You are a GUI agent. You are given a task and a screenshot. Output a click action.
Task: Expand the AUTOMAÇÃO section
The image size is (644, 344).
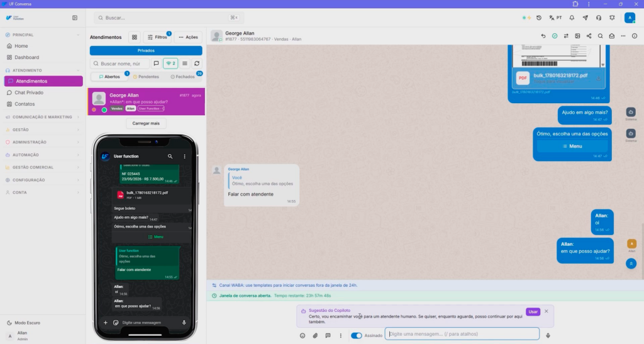tap(43, 155)
